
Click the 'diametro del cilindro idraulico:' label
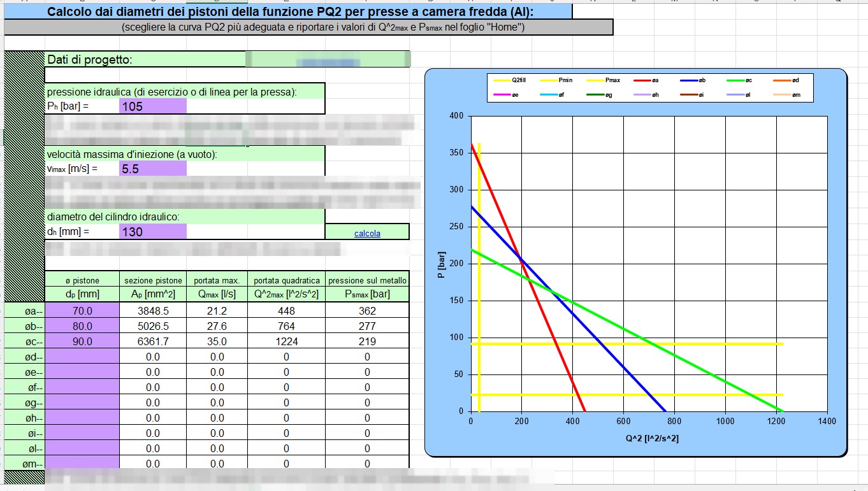click(x=185, y=217)
